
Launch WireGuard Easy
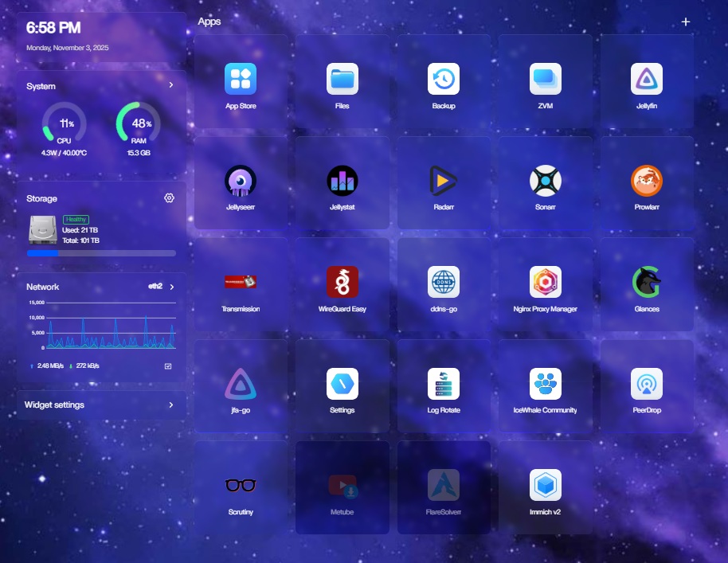pyautogui.click(x=342, y=283)
